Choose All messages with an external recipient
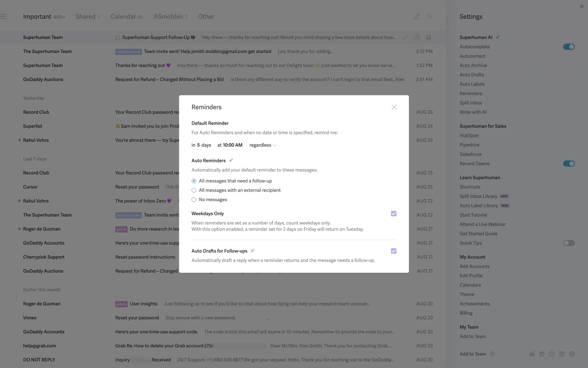This screenshot has width=588, height=368. (194, 190)
